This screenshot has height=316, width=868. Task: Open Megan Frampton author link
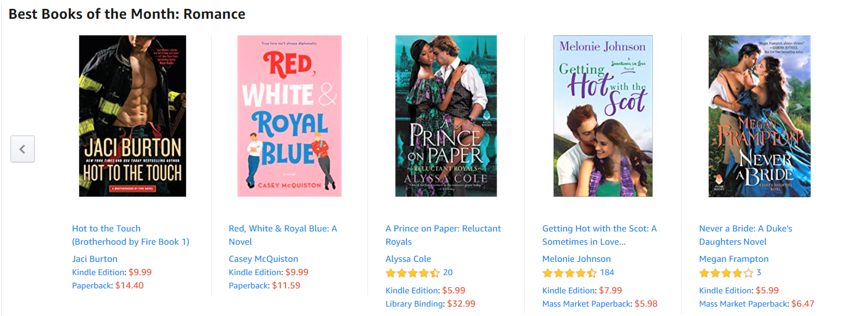pyautogui.click(x=734, y=259)
